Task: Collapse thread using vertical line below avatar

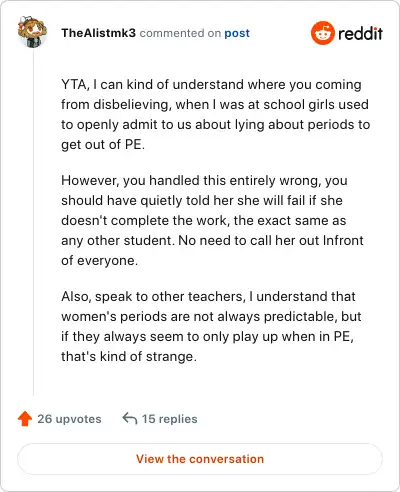Action: 33,222
